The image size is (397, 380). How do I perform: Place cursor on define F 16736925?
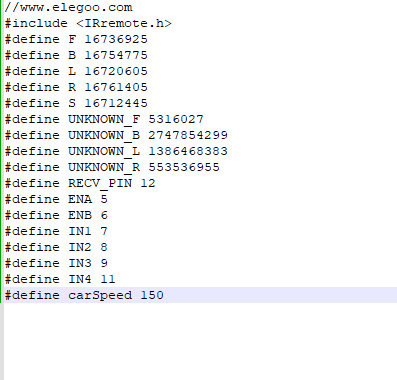(x=76, y=39)
